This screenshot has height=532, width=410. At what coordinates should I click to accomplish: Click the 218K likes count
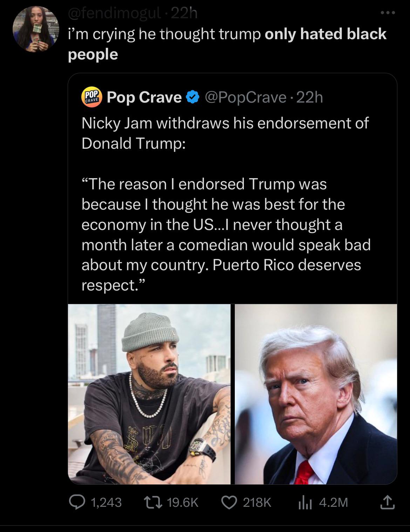(257, 502)
